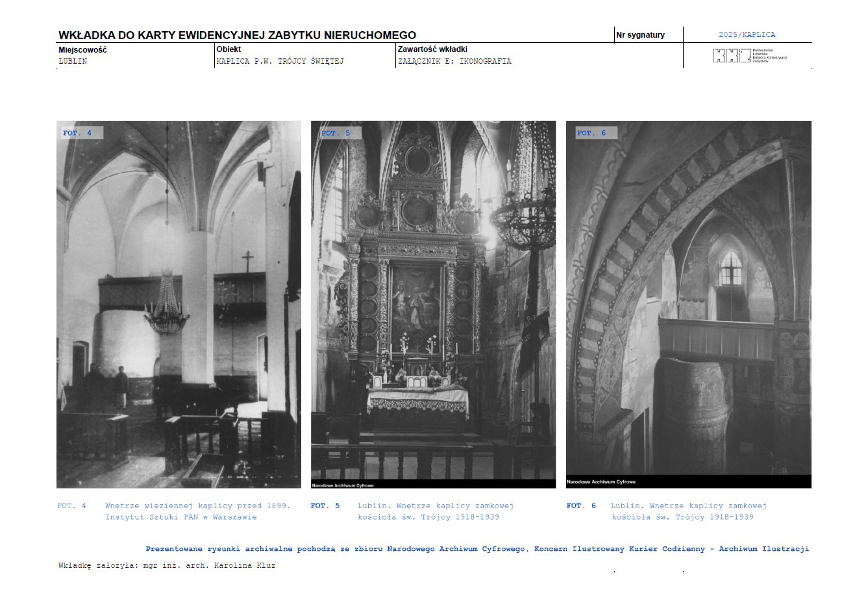Click the "Miejscowość" field label
Image resolution: width=868 pixels, height=612 pixels.
click(82, 49)
